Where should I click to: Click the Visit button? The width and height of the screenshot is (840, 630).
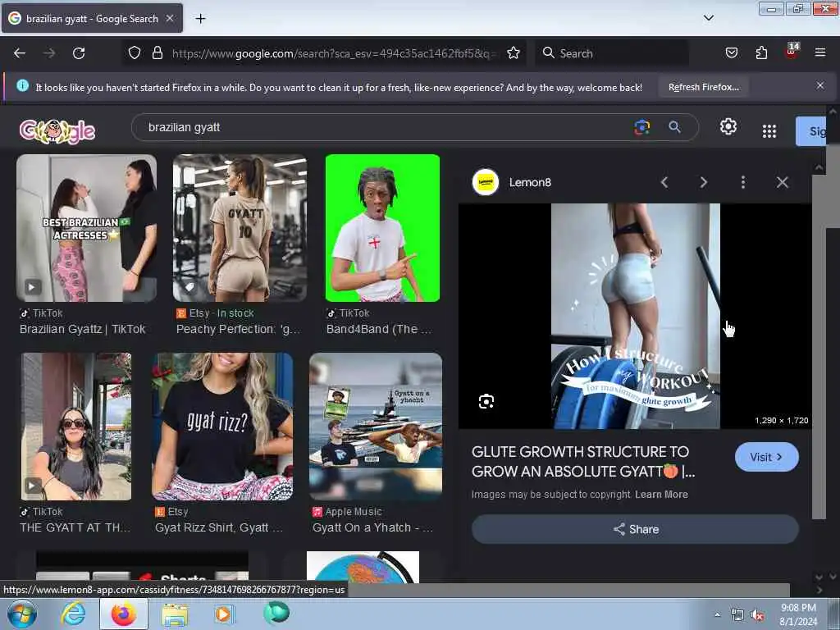pyautogui.click(x=767, y=457)
